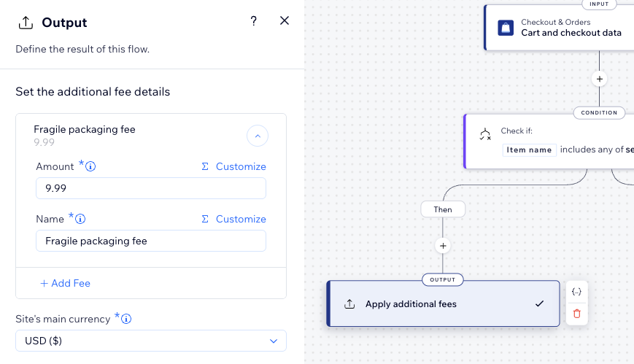Image resolution: width=634 pixels, height=364 pixels.
Task: Collapse the Fragile packaging fee section
Action: point(258,136)
